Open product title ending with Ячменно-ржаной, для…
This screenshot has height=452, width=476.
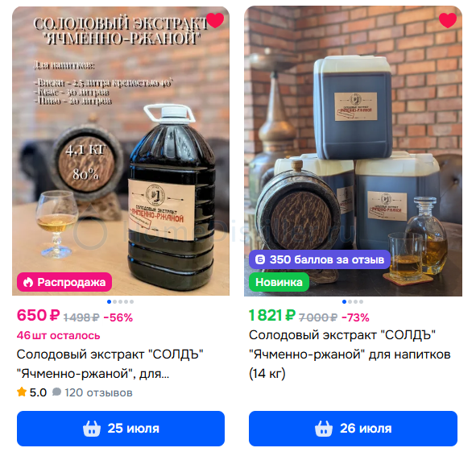click(x=110, y=364)
